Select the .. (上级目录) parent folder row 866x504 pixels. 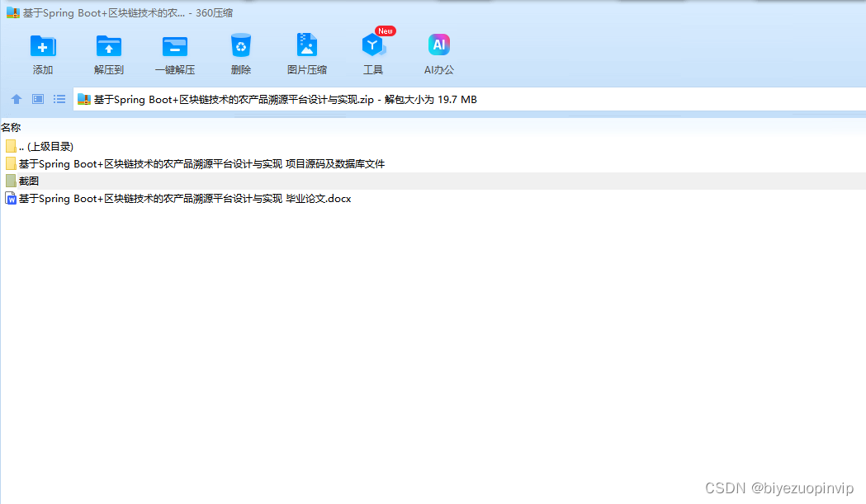pyautogui.click(x=433, y=146)
